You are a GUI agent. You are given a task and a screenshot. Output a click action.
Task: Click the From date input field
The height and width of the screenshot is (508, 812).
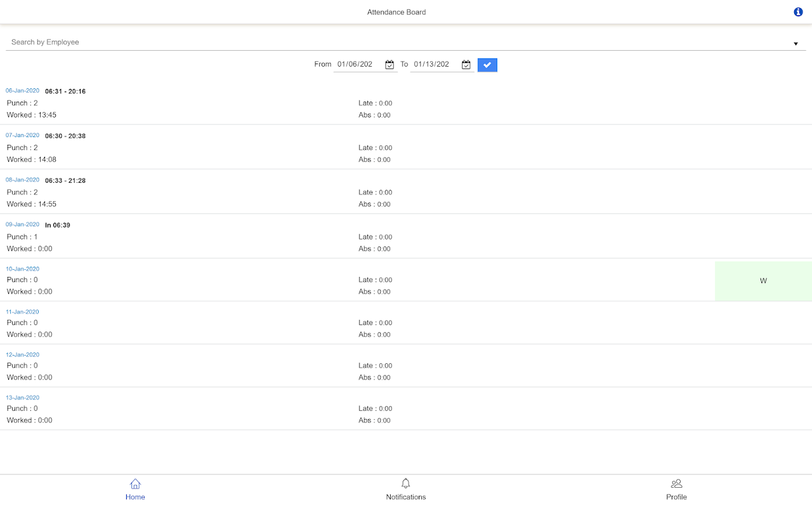click(358, 65)
